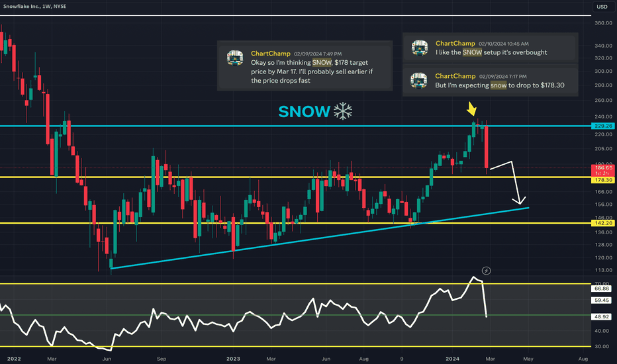Screen dimensions: 617x364
Task: Click highlighted snow in the drop to $178.30 message
Action: click(x=498, y=85)
